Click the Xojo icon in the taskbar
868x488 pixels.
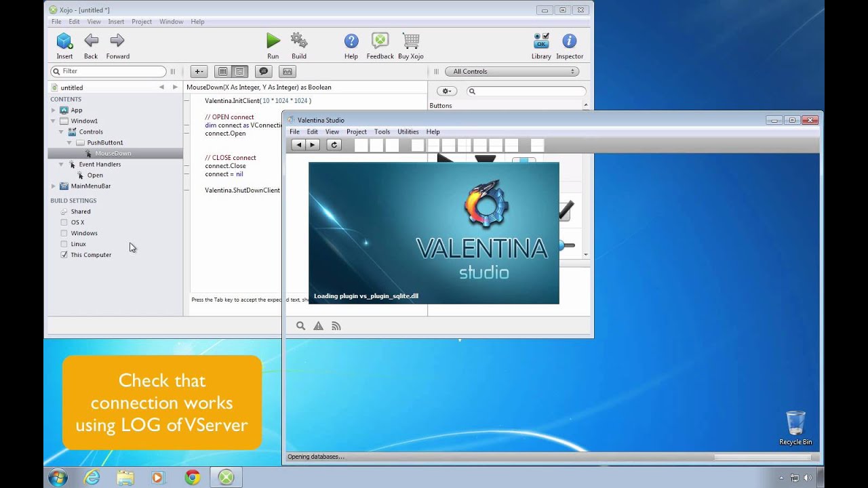click(x=226, y=478)
